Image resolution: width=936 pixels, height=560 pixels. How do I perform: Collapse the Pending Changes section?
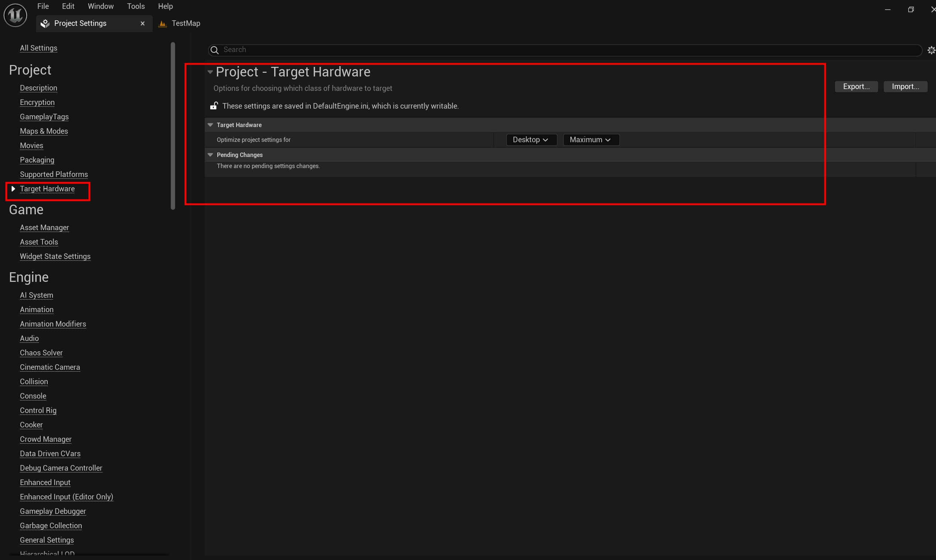click(210, 155)
